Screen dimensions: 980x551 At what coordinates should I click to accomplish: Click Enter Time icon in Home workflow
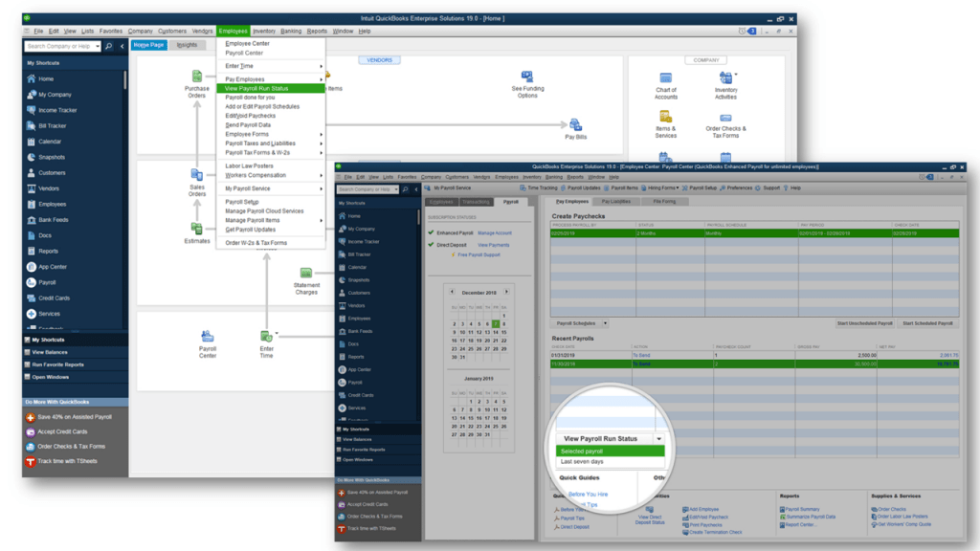[x=266, y=337]
